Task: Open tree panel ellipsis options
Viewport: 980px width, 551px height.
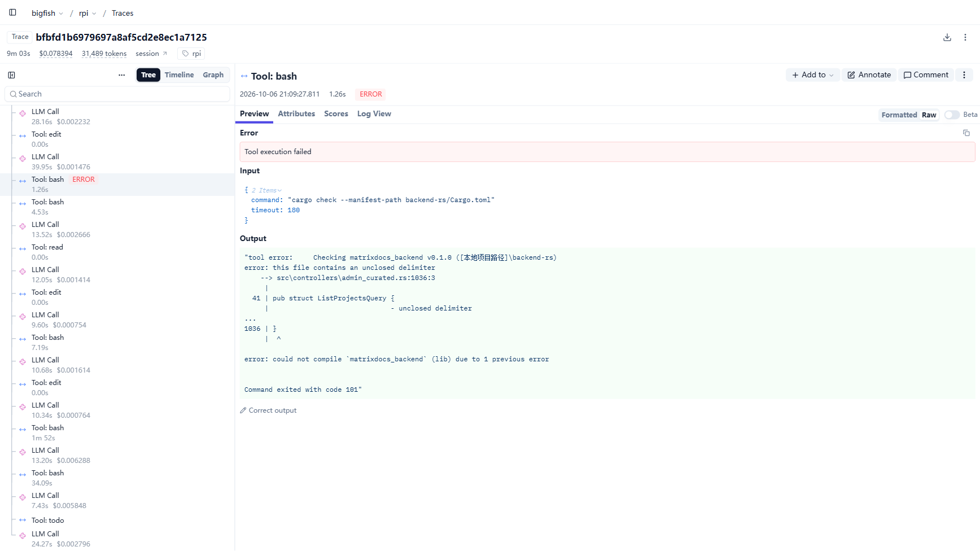Action: (121, 75)
